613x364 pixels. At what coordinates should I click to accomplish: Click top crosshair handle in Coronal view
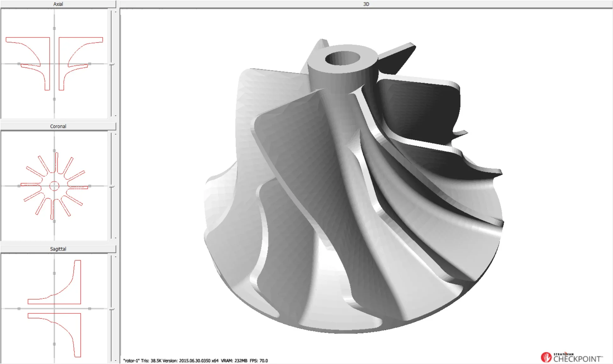point(54,151)
